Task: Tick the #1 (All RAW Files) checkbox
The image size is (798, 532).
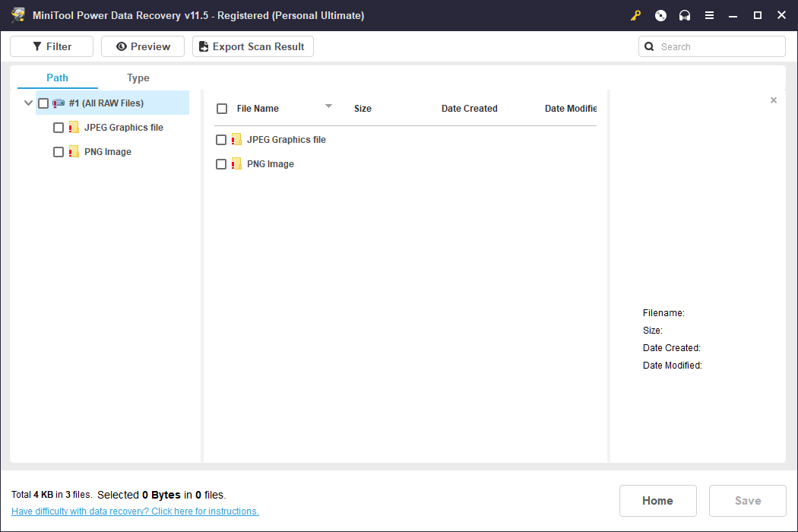Action: [x=43, y=103]
